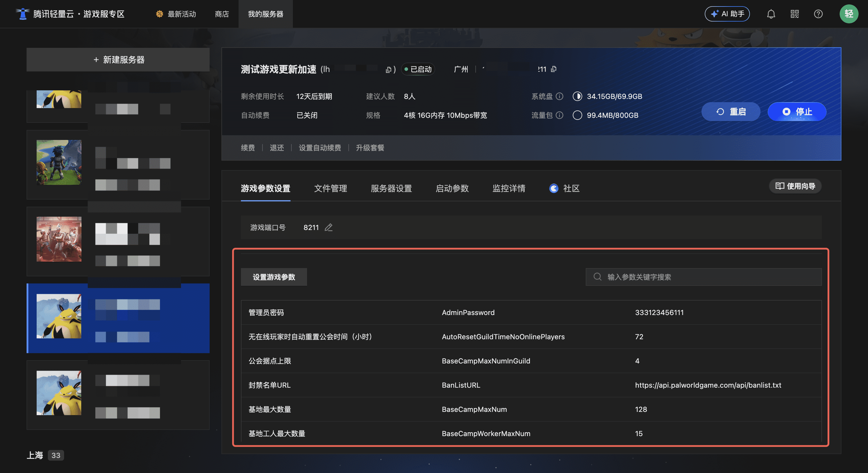
Task: Click 新建服务器 to create a server
Action: click(118, 60)
